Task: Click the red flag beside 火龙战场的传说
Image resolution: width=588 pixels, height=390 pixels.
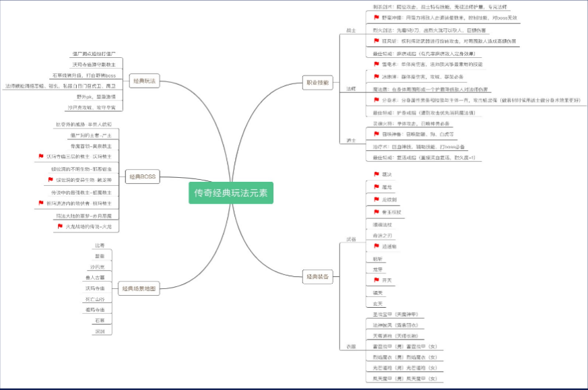Action: [x=60, y=227]
